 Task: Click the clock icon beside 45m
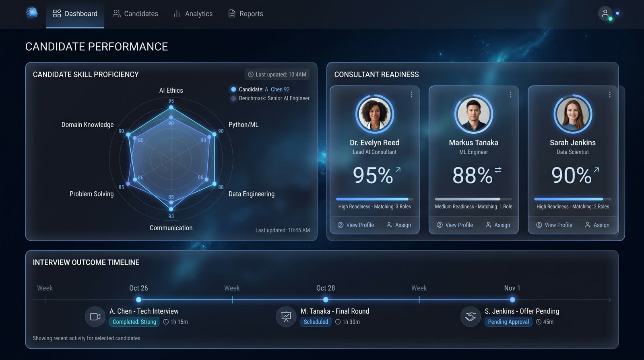539,322
